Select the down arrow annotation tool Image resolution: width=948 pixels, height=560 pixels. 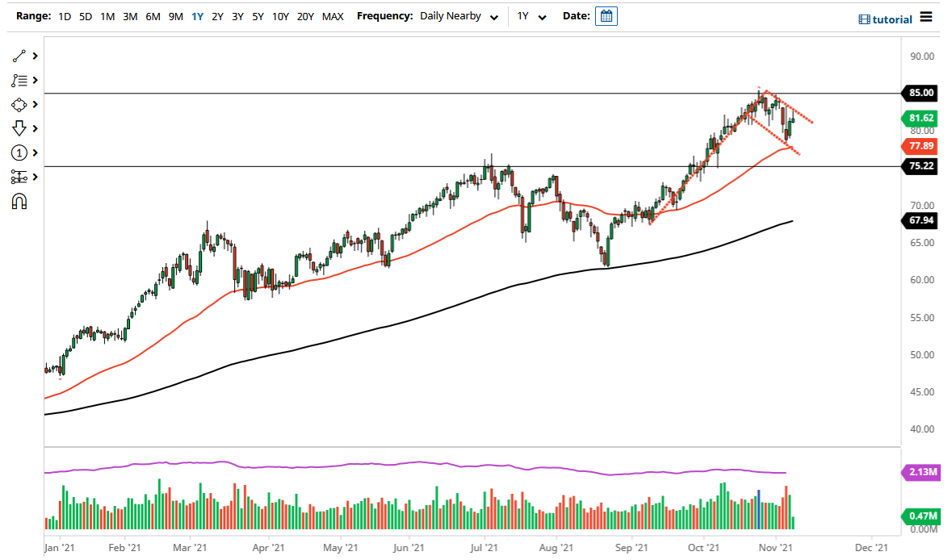click(18, 127)
